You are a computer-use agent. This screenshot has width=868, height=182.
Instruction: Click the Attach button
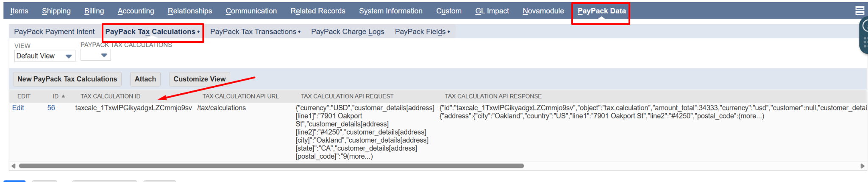pyautogui.click(x=145, y=79)
